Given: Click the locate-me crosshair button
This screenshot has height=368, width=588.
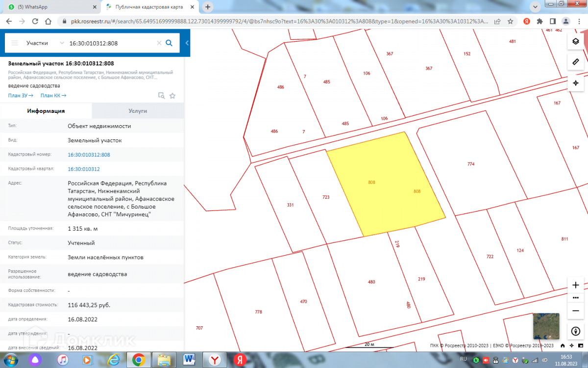Looking at the screenshot, I should (576, 83).
